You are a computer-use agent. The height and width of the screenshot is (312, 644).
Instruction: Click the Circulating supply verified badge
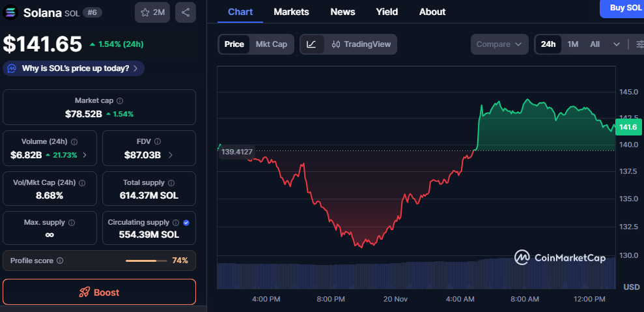186,222
